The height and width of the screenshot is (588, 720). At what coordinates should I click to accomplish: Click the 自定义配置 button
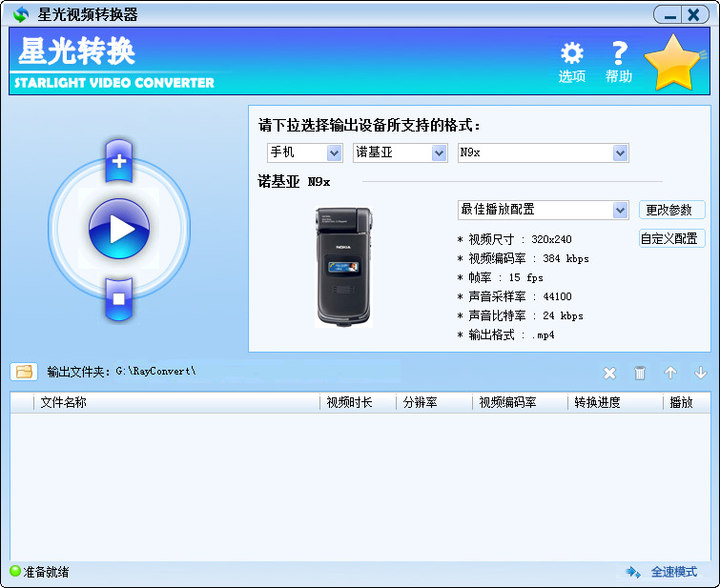(x=671, y=238)
